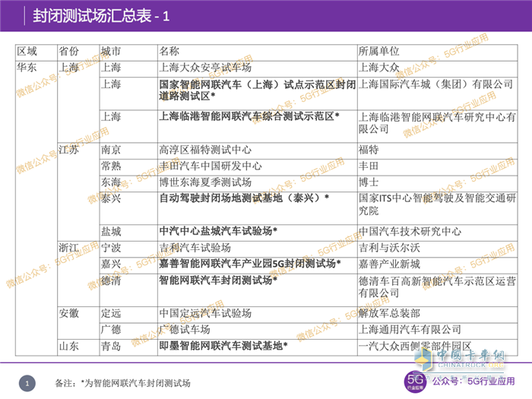The width and height of the screenshot is (532, 399).
Task: Click the 福特 owner cell
Action: [437, 151]
